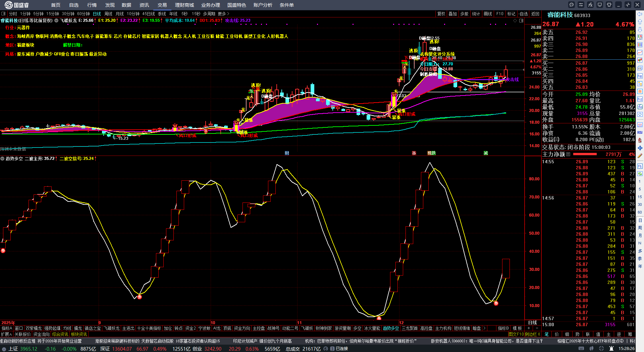Click the red 涨 marker on timeline
Viewport: 644px width, 352px height.
point(414,153)
